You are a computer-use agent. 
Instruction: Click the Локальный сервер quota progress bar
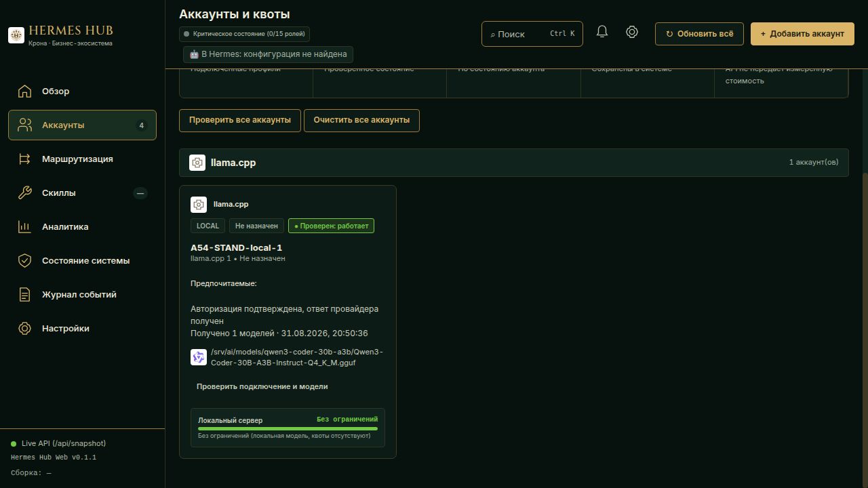click(x=288, y=428)
